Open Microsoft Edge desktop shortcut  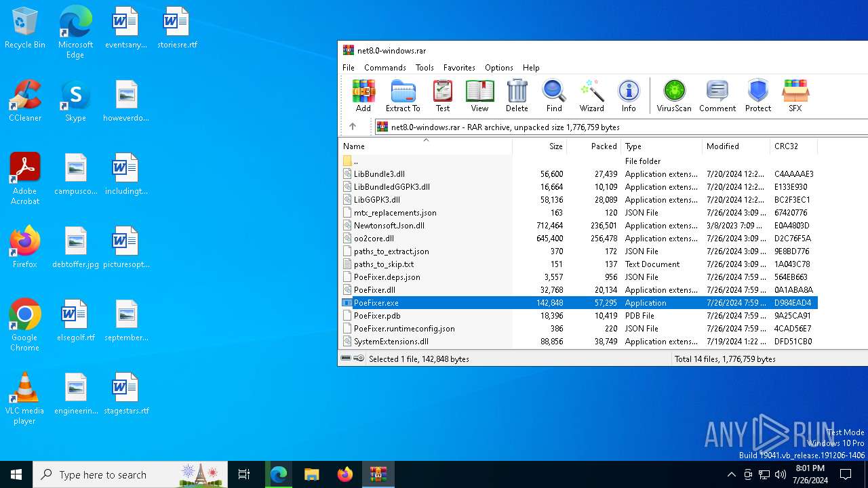[75, 33]
